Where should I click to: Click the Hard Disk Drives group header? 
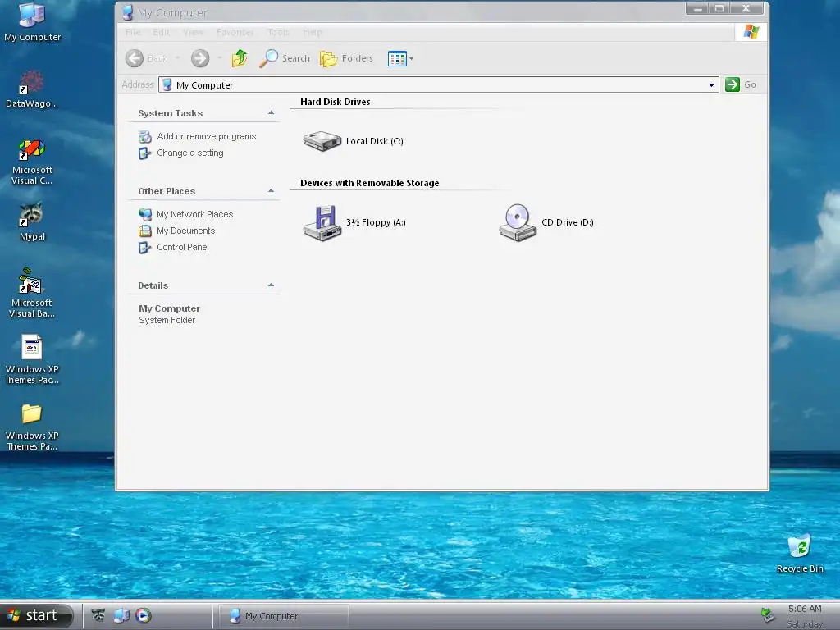[336, 102]
